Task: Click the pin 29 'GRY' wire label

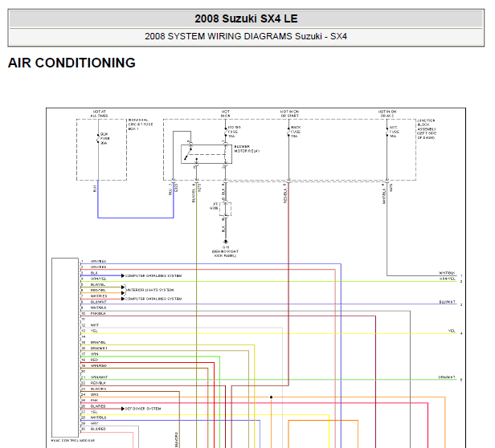Action: pos(94,423)
